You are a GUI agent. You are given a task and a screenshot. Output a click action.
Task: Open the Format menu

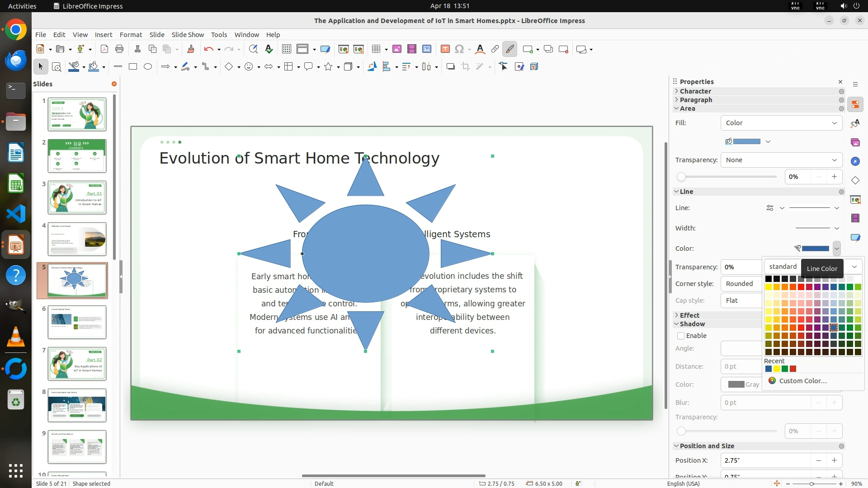tap(131, 35)
